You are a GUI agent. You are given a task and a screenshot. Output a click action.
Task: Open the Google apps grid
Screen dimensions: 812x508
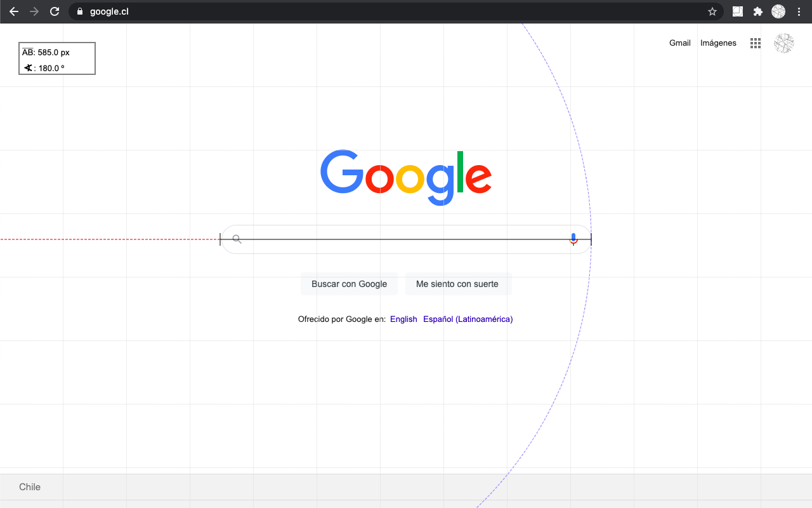[x=755, y=43]
